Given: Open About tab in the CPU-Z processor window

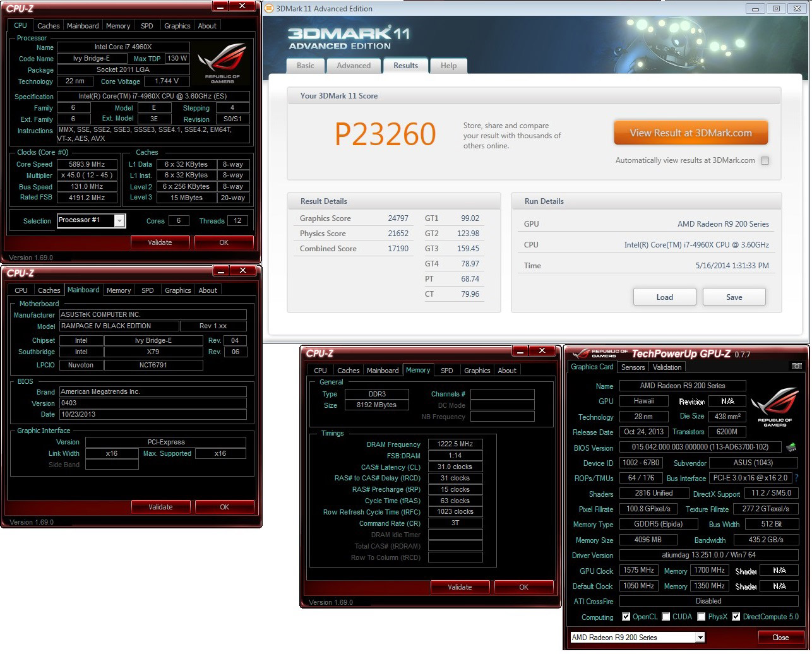Looking at the screenshot, I should [207, 26].
